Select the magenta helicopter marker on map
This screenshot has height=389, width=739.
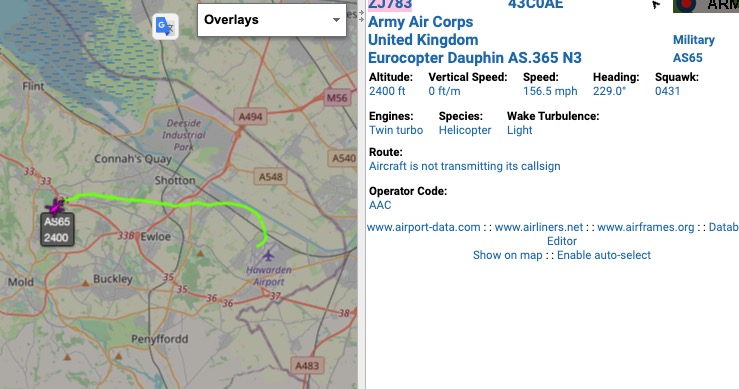(x=56, y=206)
